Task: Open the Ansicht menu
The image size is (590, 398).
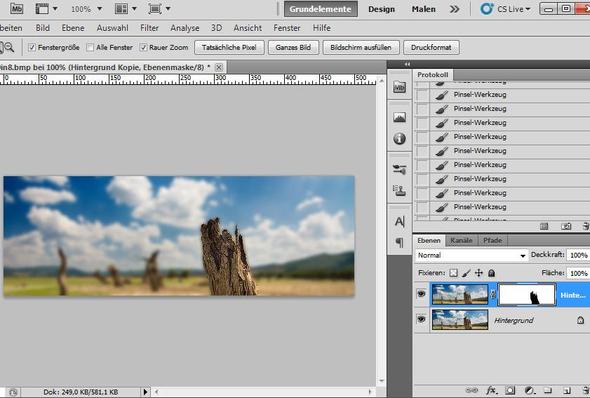Action: [248, 28]
